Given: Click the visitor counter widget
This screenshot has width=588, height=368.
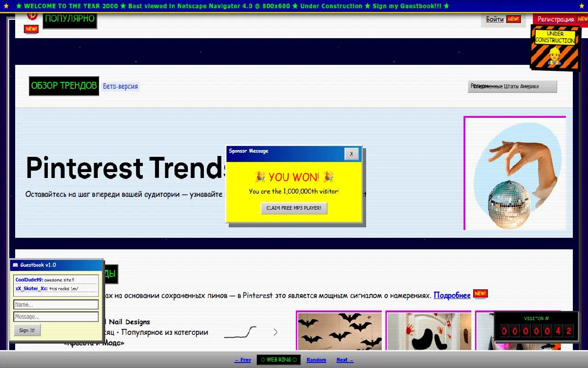Looking at the screenshot, I should (537, 326).
